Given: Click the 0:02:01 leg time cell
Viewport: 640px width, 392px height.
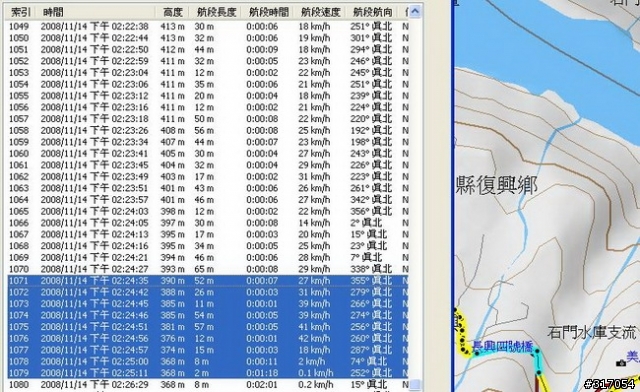Looking at the screenshot, I should point(262,385).
